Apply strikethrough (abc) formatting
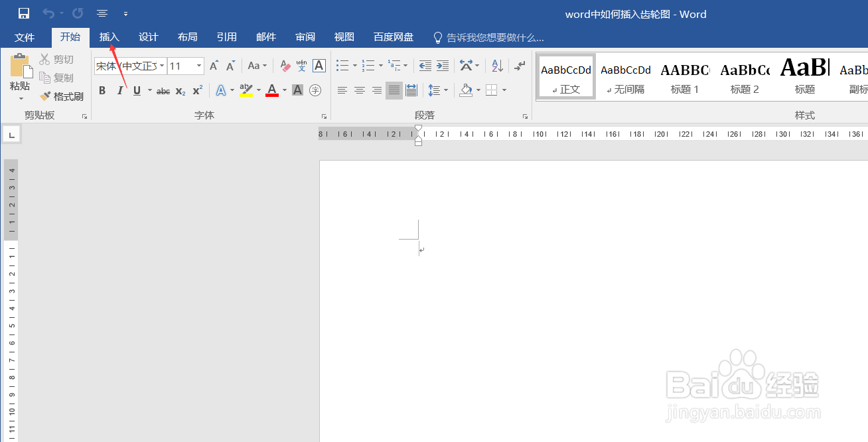The width and height of the screenshot is (868, 442). [x=163, y=90]
